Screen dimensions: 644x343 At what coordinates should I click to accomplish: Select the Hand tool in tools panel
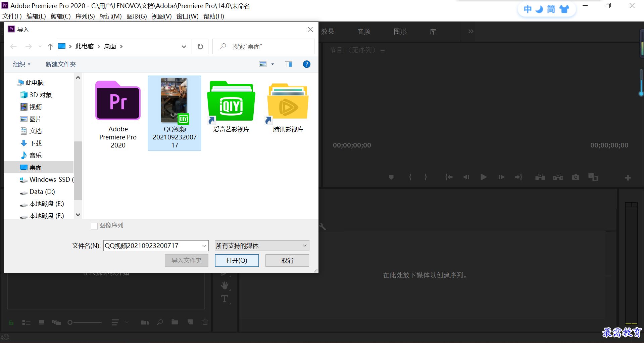point(225,286)
